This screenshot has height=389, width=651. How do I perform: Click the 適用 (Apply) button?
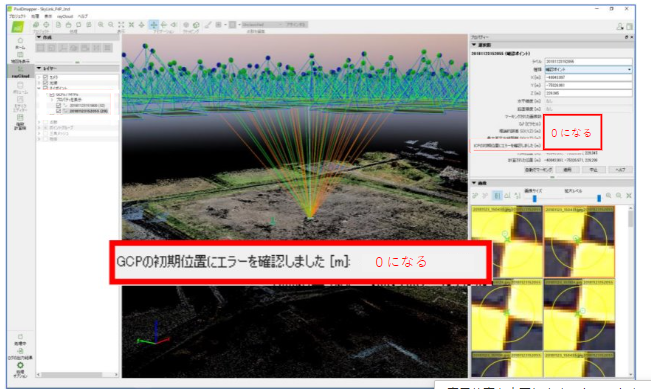coord(567,170)
